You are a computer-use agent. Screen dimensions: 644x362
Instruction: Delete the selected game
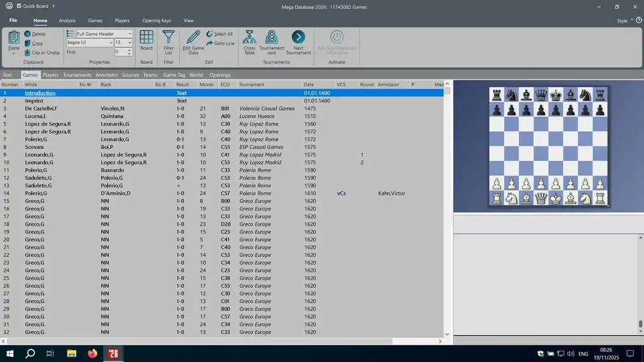(x=35, y=34)
